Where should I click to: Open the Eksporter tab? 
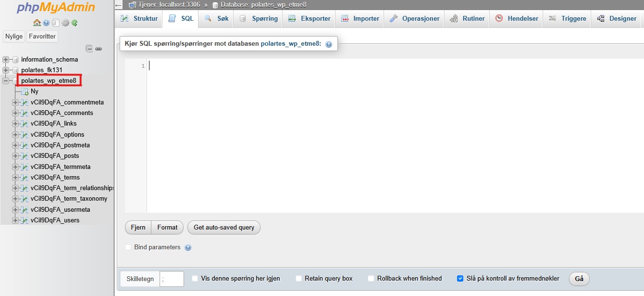coord(310,19)
